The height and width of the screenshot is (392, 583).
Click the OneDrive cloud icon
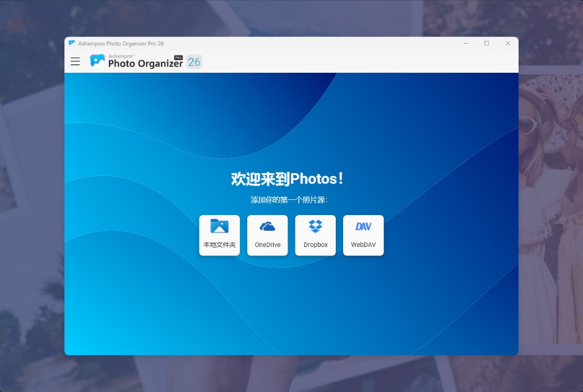pos(267,227)
